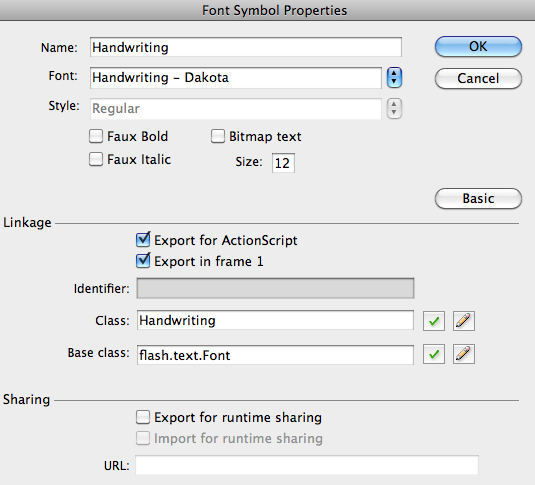Screen dimensions: 535x485
Task: Dismiss the dialog with Cancel
Action: point(478,79)
